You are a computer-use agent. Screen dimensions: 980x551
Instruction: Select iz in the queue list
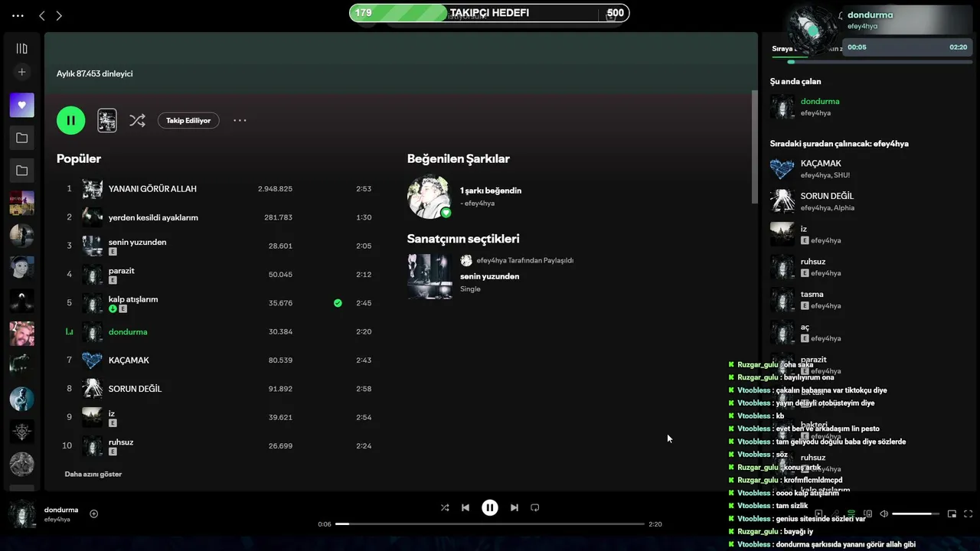tap(869, 234)
